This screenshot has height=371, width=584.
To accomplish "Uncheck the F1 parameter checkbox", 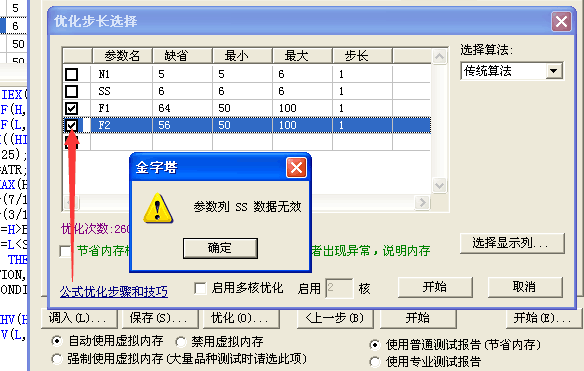I will tap(72, 108).
